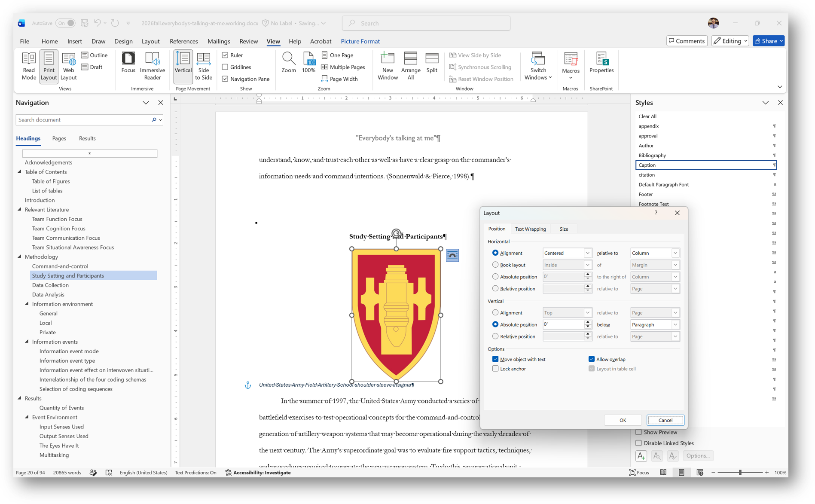Open the New Style button in Styles pane
The height and width of the screenshot is (504, 815).
[641, 456]
